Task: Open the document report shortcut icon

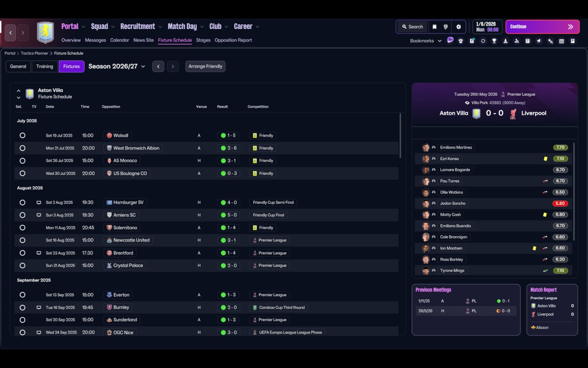Action: tap(528, 41)
